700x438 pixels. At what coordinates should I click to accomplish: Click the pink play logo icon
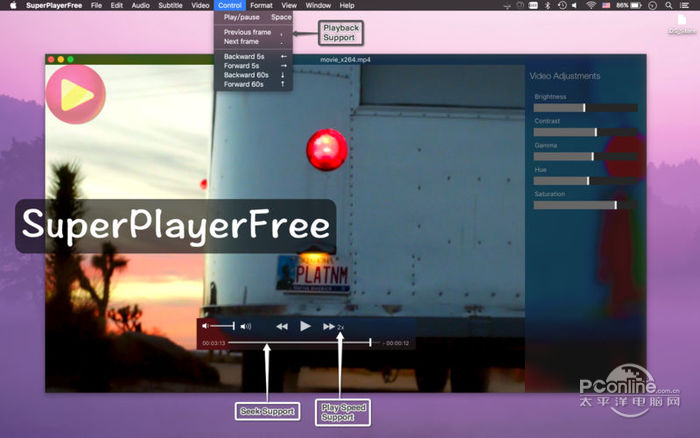75,94
